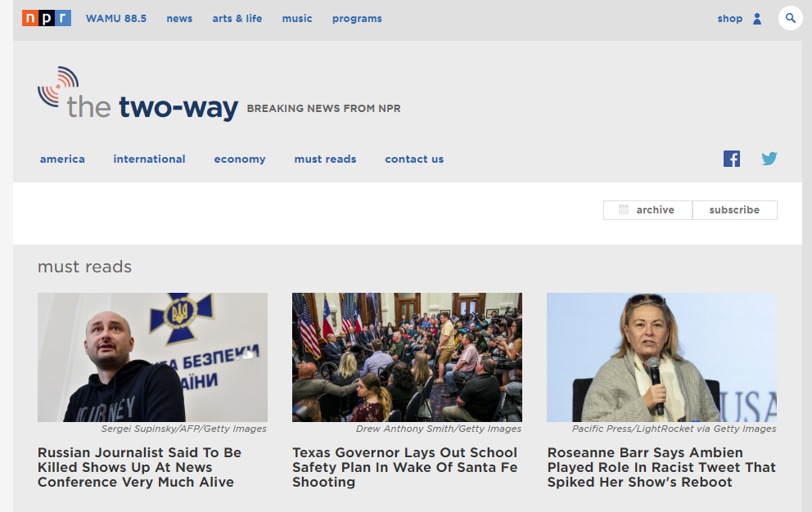Viewport: 812px width, 512px height.
Task: Open the news menu
Action: click(x=179, y=19)
